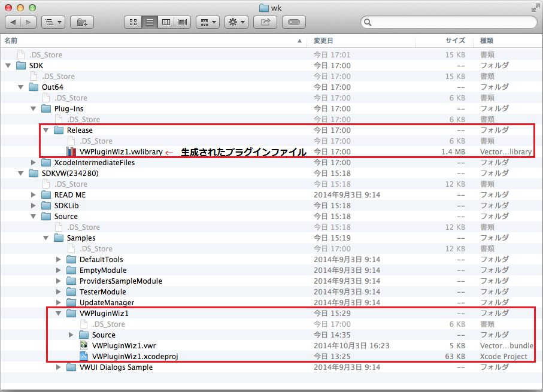Expand the DefaultTools folder triangle
Image resolution: width=543 pixels, height=392 pixels.
coord(59,260)
